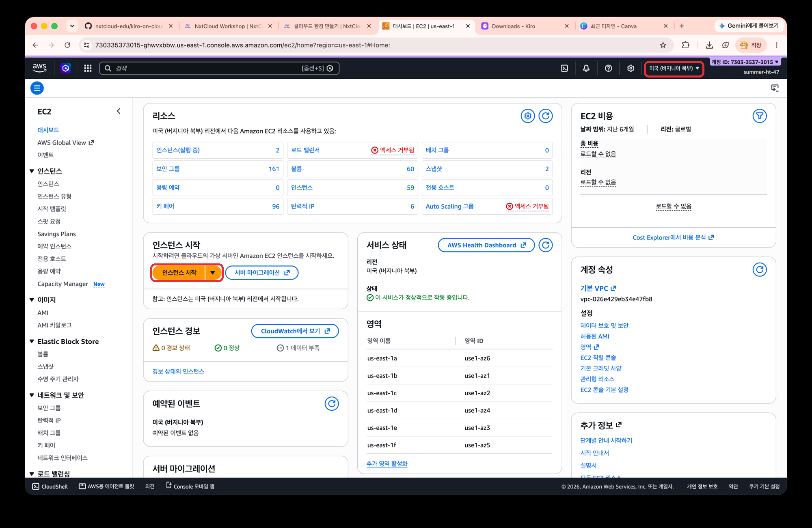Switch to the nxtcloud-edu/kiro-on-cloud GitHub tab
This screenshot has height=528, width=812.
[128, 26]
